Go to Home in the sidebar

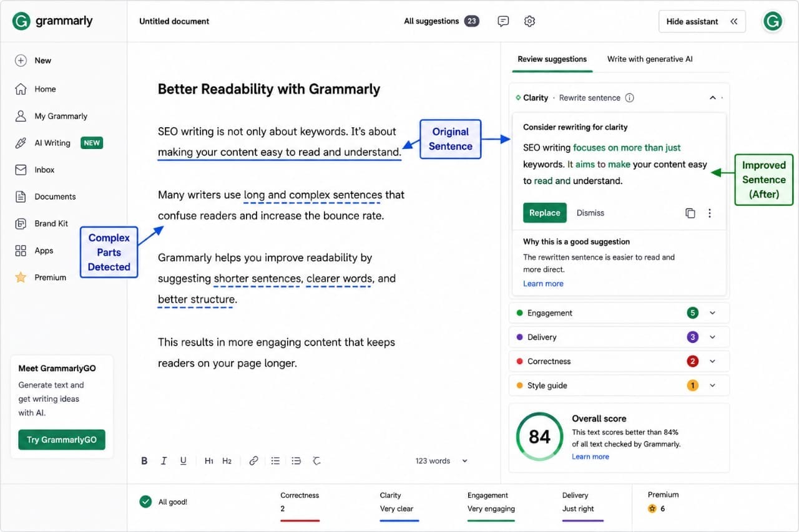[x=35, y=89]
